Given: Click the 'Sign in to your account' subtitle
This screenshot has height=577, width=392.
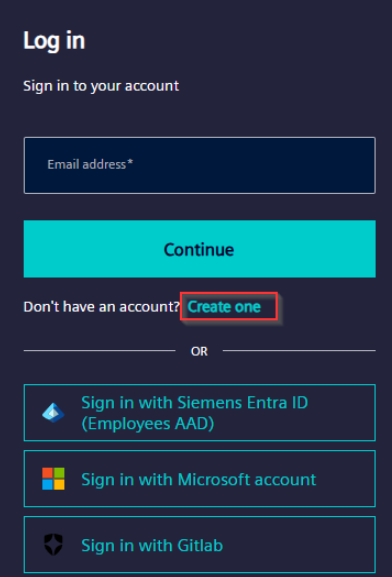Looking at the screenshot, I should click(x=101, y=86).
